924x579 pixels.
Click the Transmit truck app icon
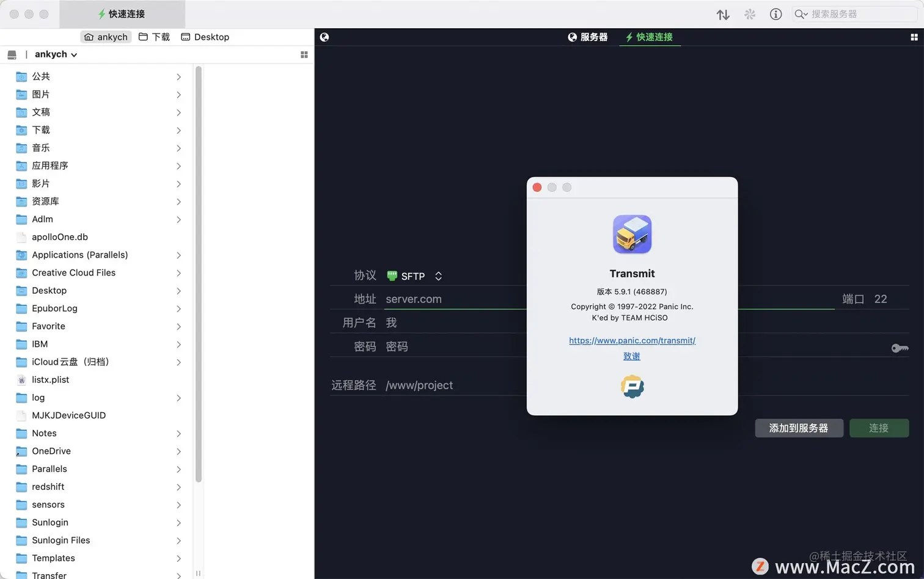(x=632, y=234)
